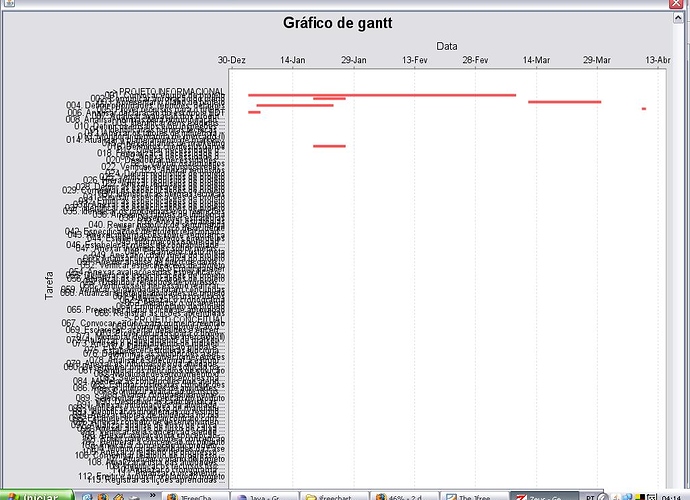Click the 13-Fev date tick label
690x500 pixels.
click(x=415, y=60)
